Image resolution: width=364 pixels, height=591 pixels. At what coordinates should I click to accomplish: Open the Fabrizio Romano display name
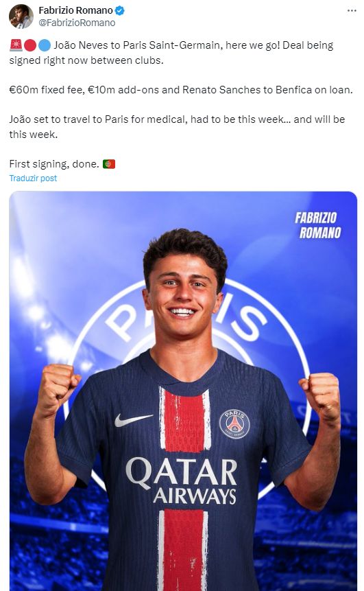coord(75,10)
